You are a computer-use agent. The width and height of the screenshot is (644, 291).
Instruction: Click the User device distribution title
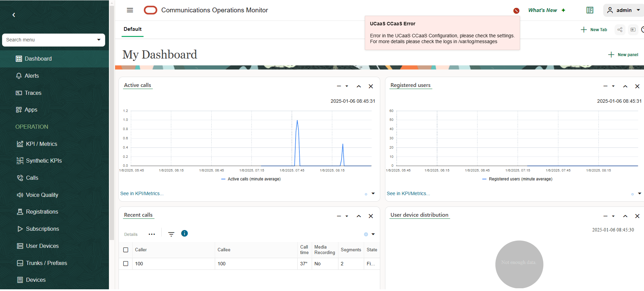[x=419, y=215]
